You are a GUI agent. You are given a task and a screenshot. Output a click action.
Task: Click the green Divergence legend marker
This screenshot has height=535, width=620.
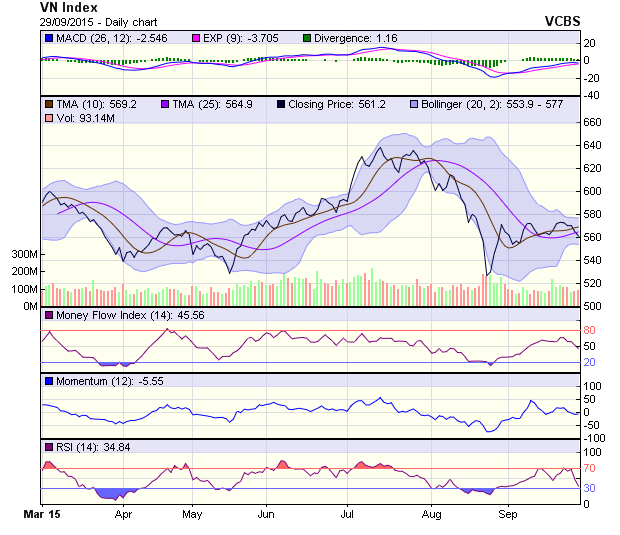coord(306,38)
